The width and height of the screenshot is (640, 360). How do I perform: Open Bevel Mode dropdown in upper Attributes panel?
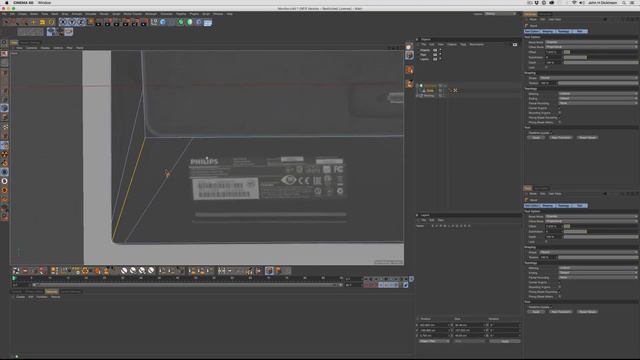point(591,42)
